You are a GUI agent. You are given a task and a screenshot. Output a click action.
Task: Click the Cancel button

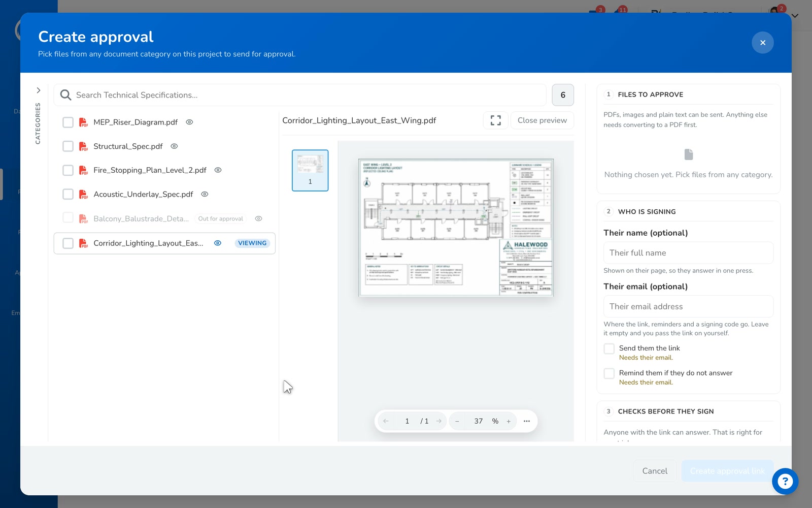tap(655, 471)
